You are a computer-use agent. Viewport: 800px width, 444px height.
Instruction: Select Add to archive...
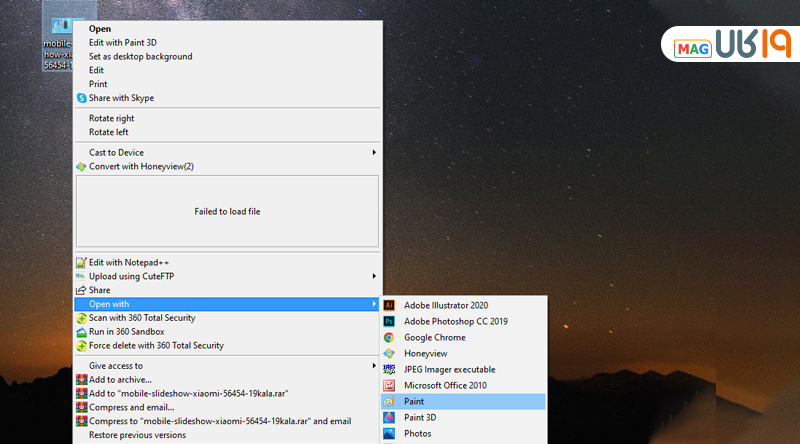pyautogui.click(x=228, y=380)
